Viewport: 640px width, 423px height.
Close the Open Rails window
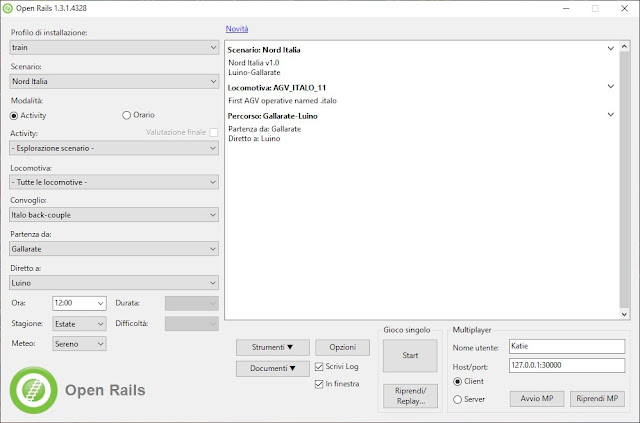[x=624, y=8]
